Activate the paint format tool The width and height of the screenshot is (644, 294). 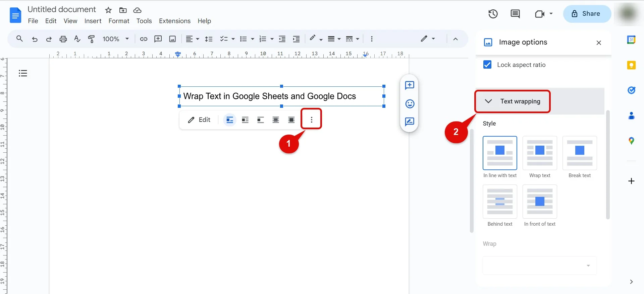91,39
